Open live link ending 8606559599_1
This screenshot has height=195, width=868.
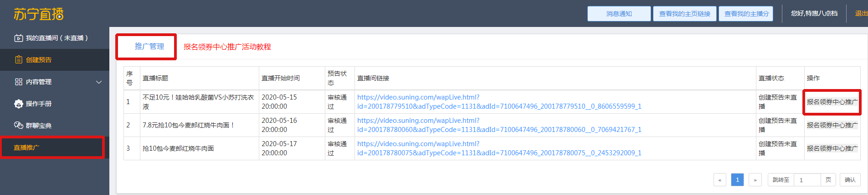pyautogui.click(x=499, y=102)
